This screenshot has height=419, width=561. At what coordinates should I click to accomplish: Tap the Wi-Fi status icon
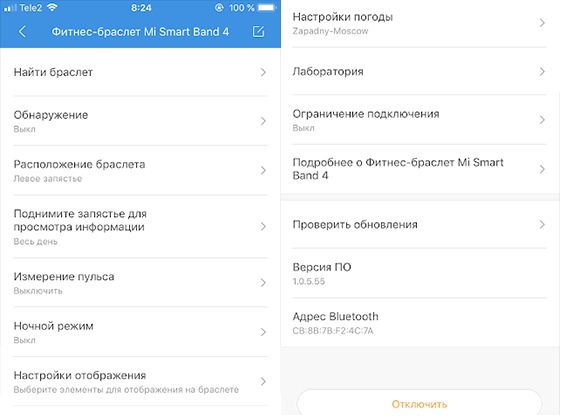(52, 8)
